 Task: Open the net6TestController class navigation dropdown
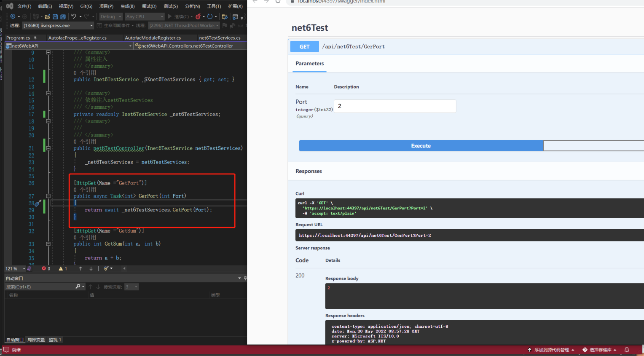(x=190, y=46)
